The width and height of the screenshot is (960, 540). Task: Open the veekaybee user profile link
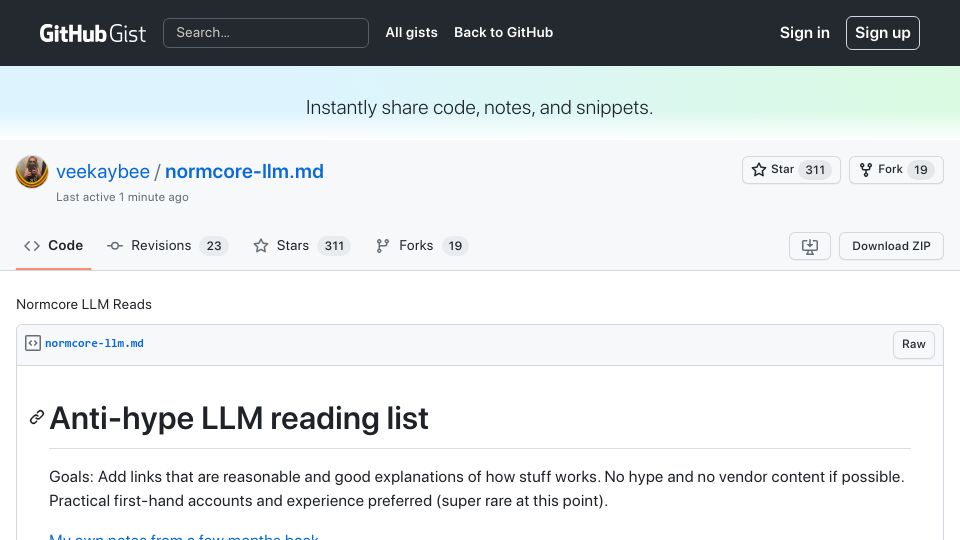coord(103,171)
